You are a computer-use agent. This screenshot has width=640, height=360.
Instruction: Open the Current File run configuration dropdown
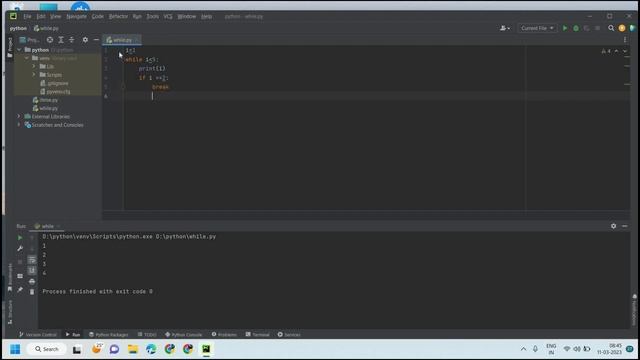click(537, 28)
